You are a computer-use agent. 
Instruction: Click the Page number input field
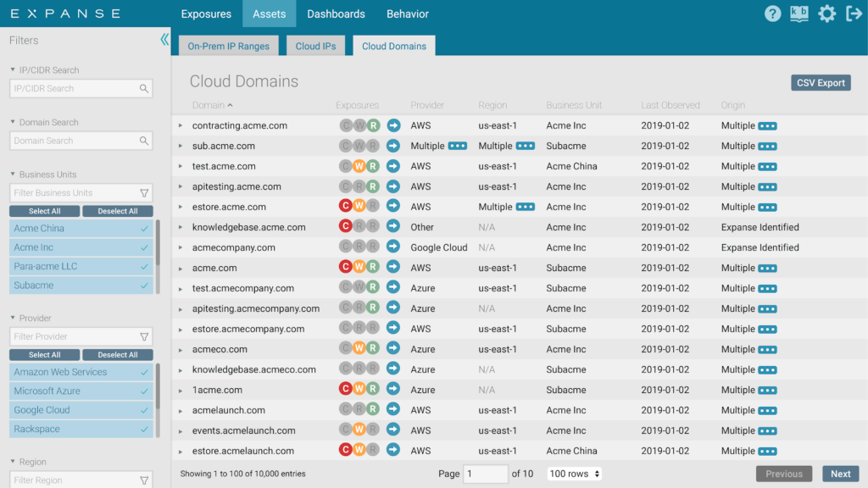coord(486,474)
